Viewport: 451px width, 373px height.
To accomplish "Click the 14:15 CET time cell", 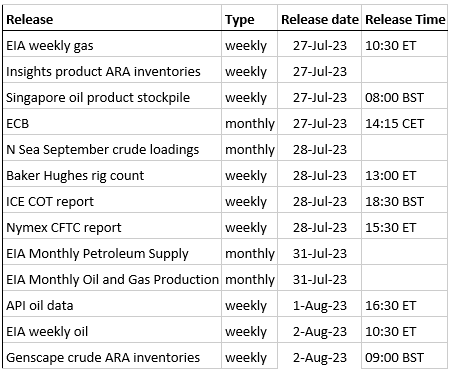I will 405,123.
